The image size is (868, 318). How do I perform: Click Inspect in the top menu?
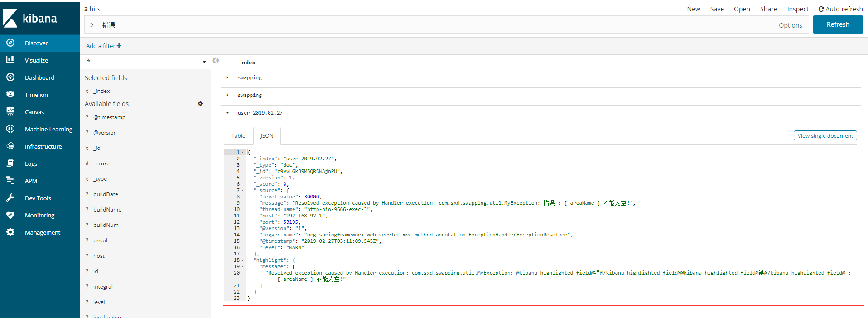point(798,9)
